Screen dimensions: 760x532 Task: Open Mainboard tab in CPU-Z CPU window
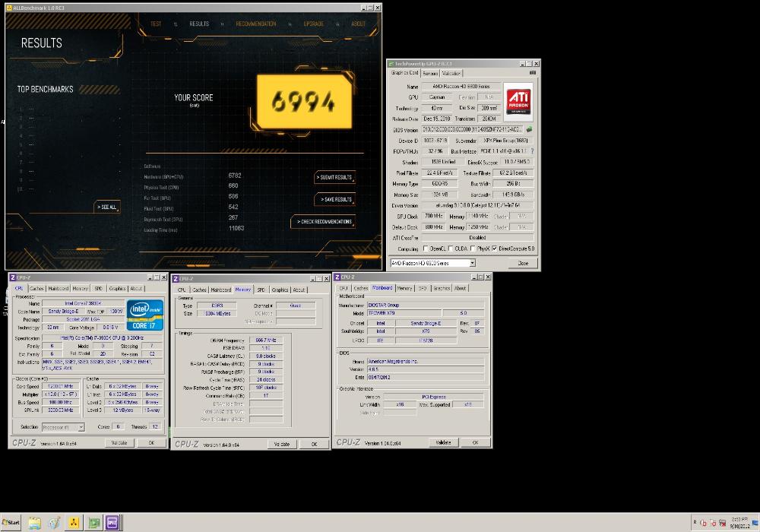coord(59,289)
